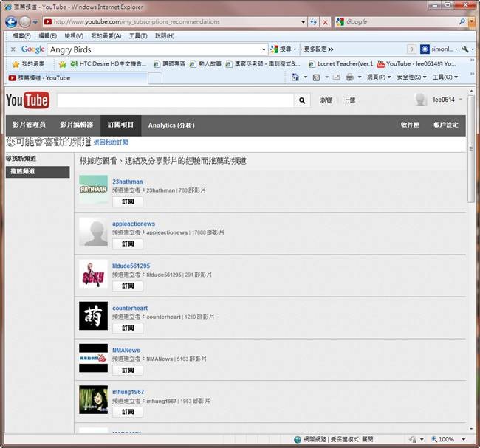The image size is (480, 448).
Task: Open the 安全性(S) command bar dropdown
Action: click(x=411, y=77)
